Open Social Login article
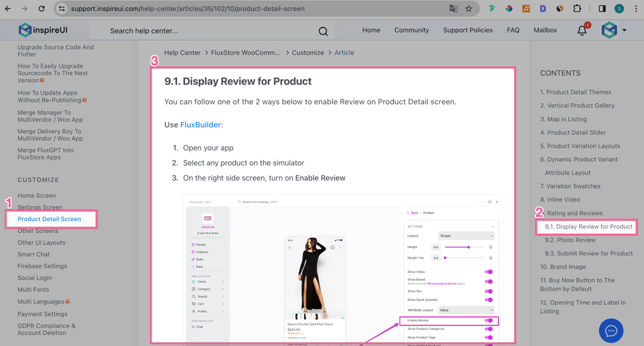This screenshot has width=644, height=346. pos(34,278)
